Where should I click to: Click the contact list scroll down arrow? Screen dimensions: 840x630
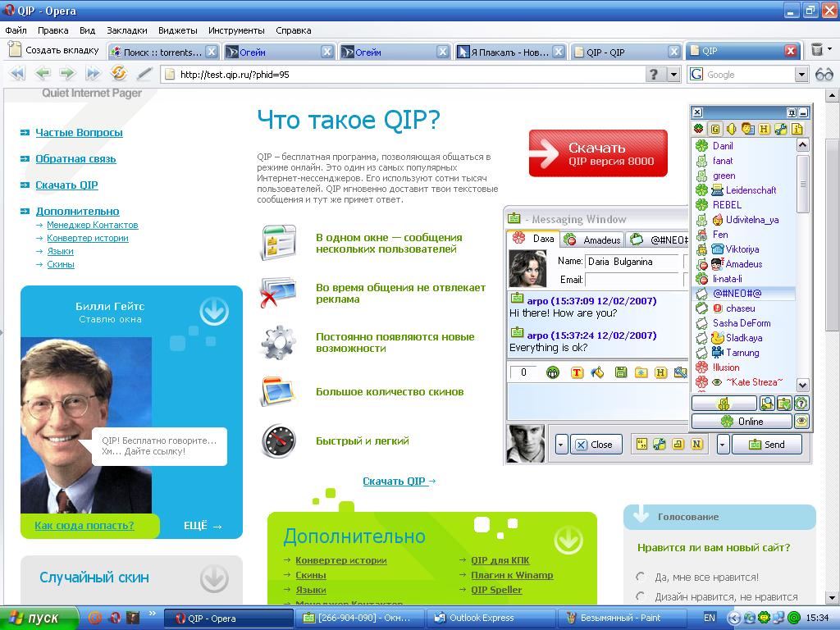coord(802,385)
